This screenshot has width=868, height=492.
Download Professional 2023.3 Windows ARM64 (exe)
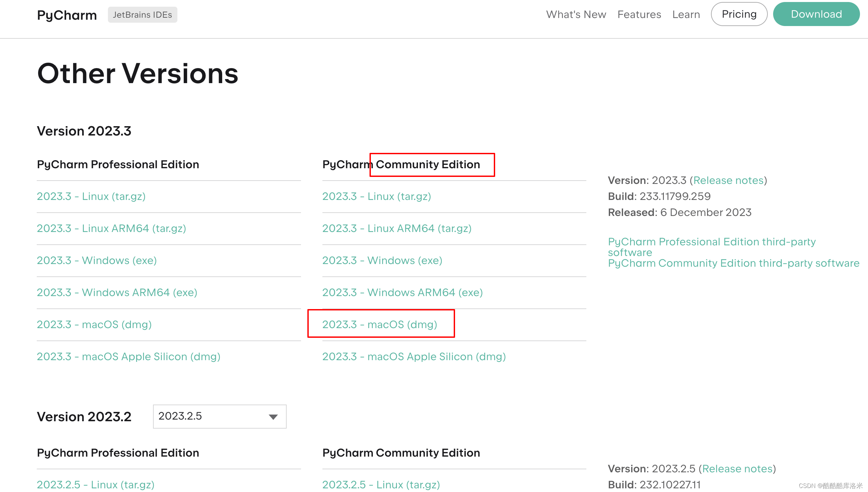[x=117, y=293]
